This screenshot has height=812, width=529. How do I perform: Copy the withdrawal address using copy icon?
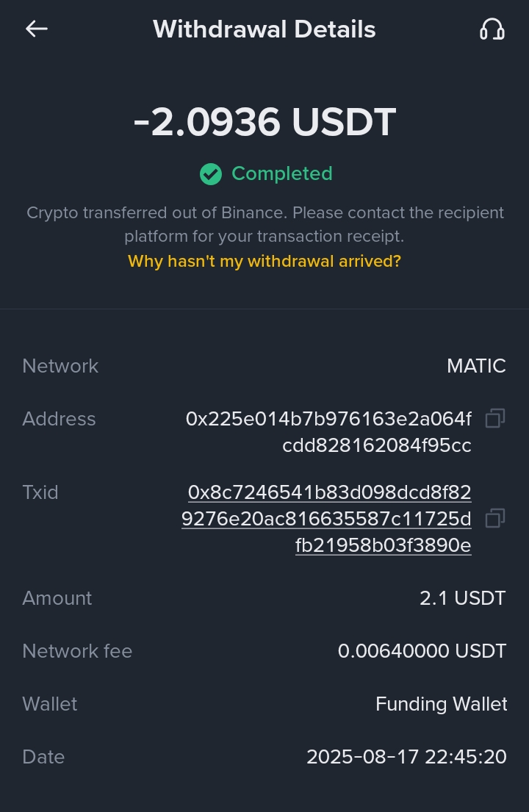495,419
